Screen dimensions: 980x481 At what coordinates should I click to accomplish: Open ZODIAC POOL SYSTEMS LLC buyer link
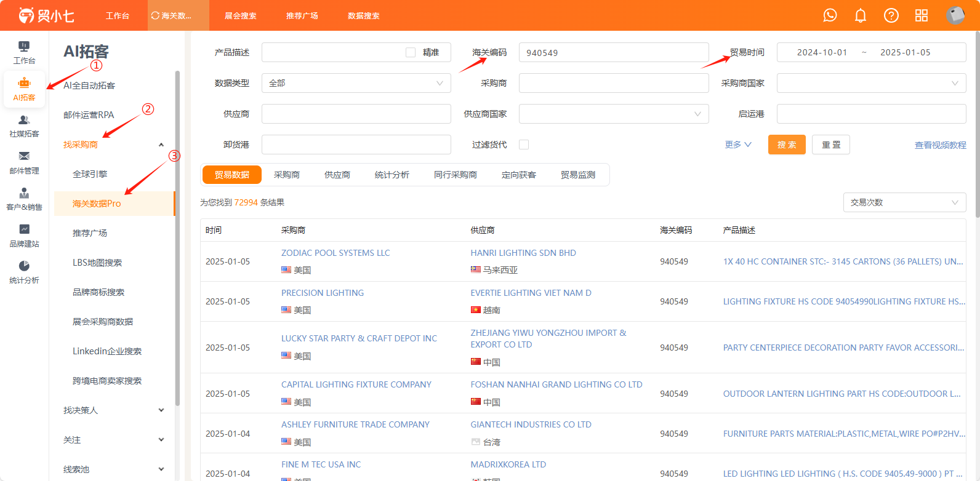(335, 253)
